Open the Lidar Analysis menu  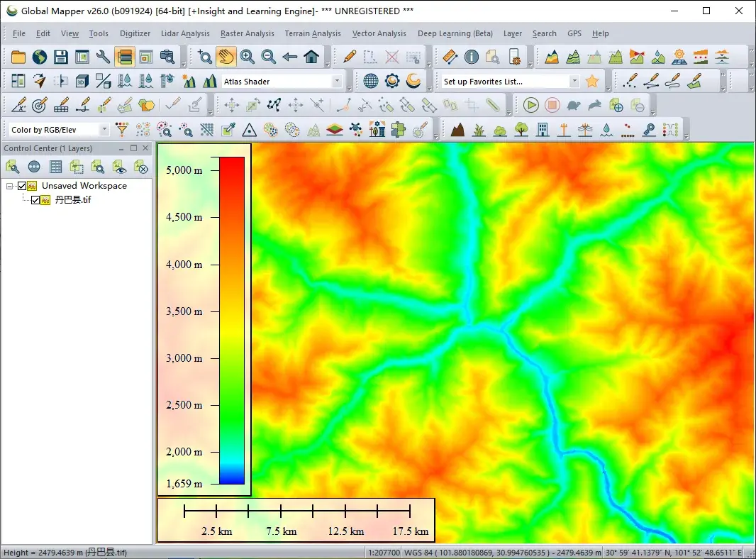point(185,33)
